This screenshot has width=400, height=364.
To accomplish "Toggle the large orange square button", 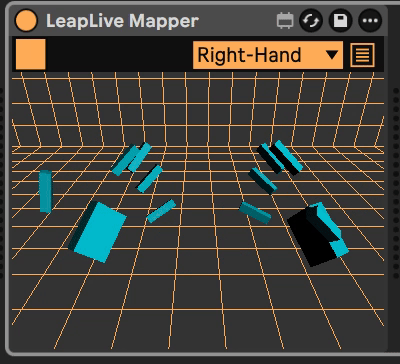I will tap(31, 54).
